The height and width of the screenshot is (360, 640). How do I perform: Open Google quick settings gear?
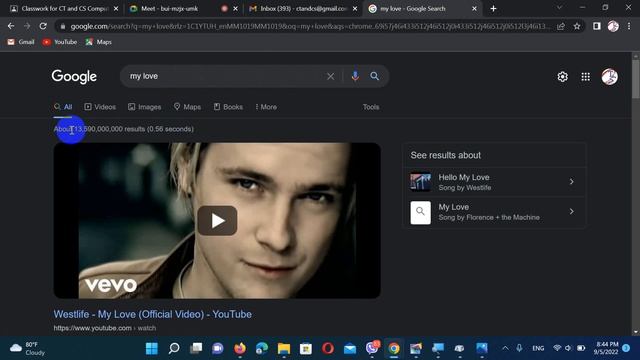click(562, 77)
